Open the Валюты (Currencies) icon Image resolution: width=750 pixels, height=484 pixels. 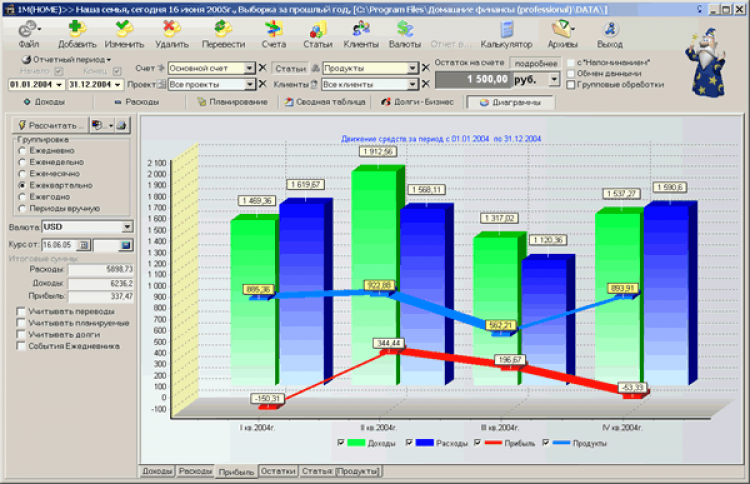tap(404, 33)
